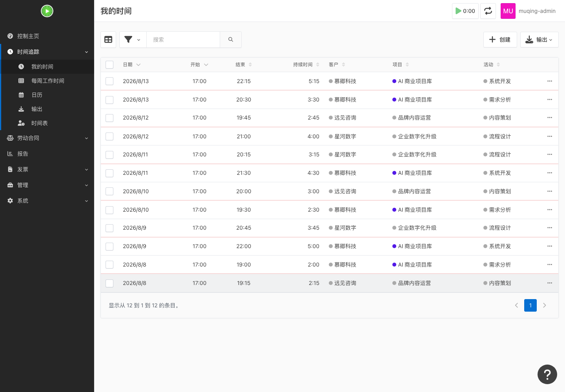Open 每周工作时间 in sidebar

(x=47, y=81)
